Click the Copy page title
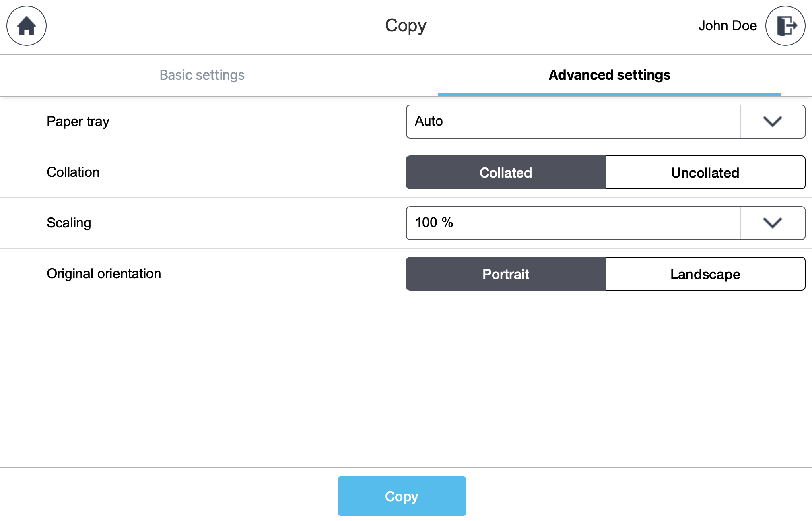The width and height of the screenshot is (812, 521). coord(405,25)
